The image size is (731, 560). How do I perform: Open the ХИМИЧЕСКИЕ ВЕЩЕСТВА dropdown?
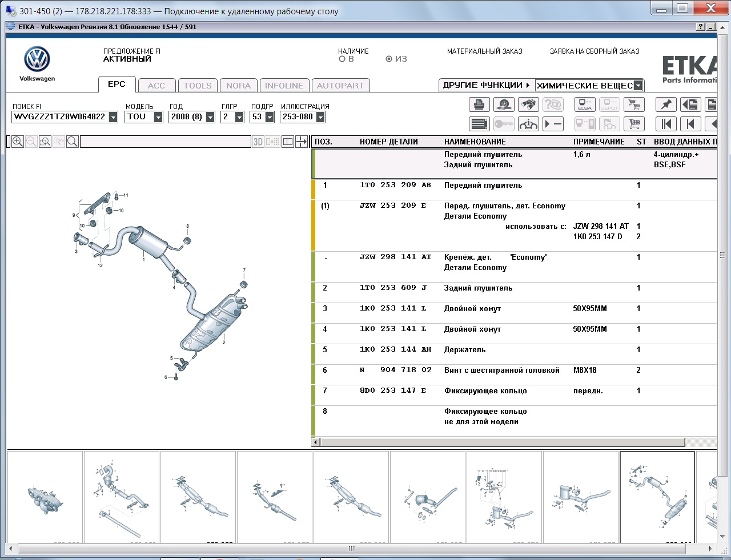pos(638,86)
